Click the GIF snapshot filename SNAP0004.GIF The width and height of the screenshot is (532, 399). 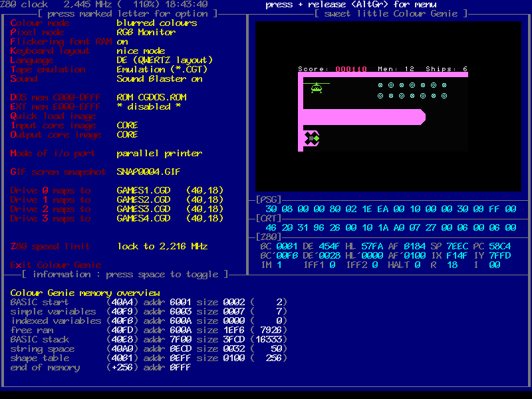(x=148, y=172)
